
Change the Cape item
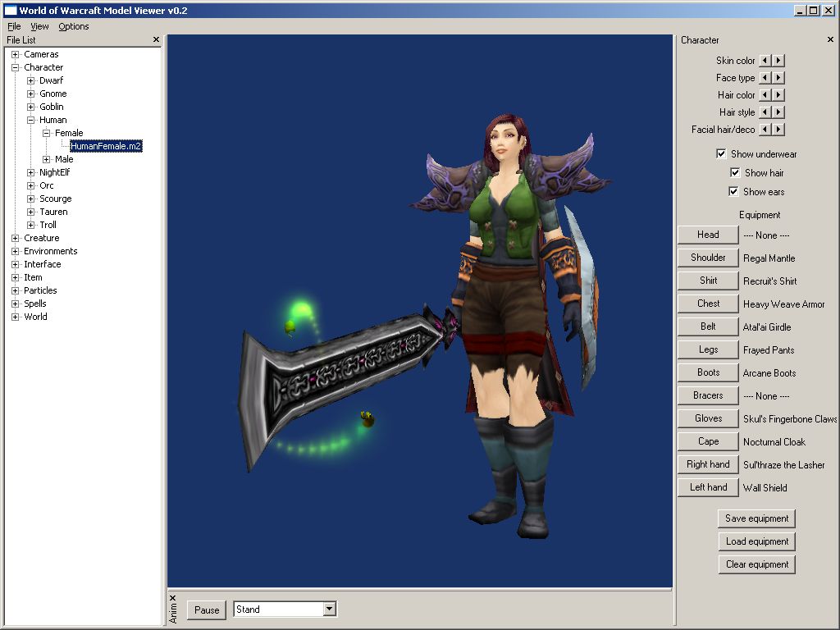coord(708,442)
